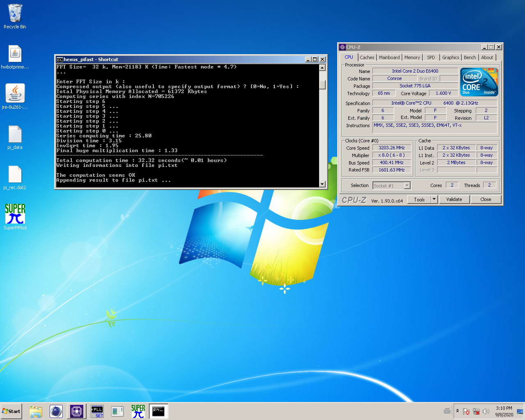Click the CPU-Z Ver. 1.93.0.x64 label
This screenshot has width=525, height=420.
point(387,201)
